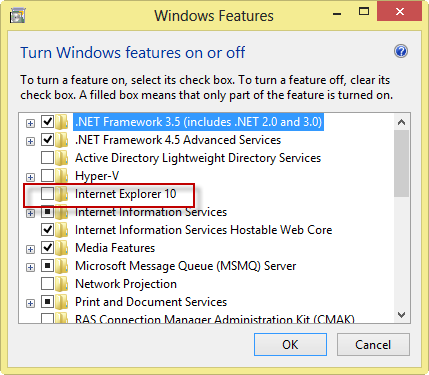Toggle Internet Information Services Hostable Web Core checkbox
This screenshot has height=375, width=429.
click(47, 230)
